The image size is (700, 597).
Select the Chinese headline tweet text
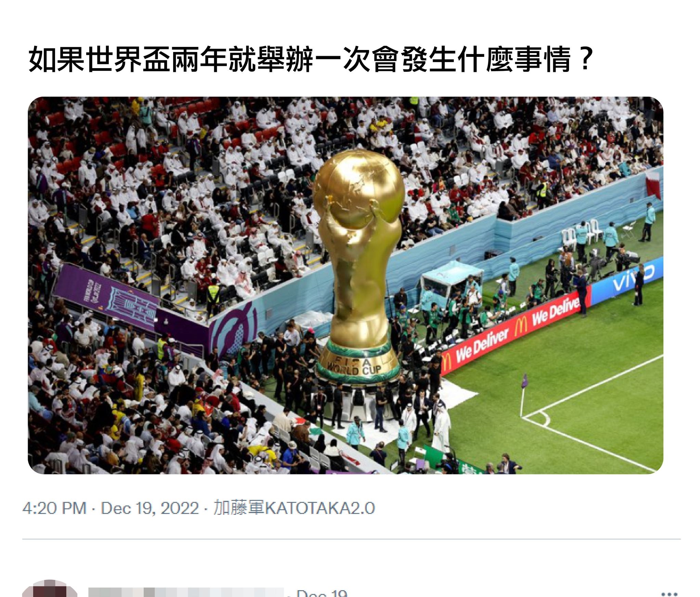[x=310, y=60]
